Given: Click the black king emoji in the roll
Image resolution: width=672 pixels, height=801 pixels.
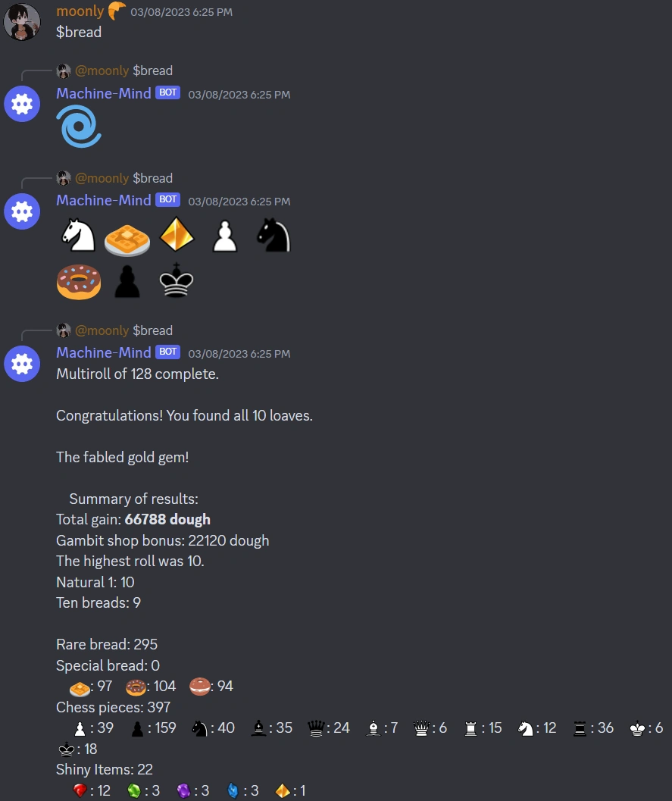Looking at the screenshot, I should coord(177,280).
